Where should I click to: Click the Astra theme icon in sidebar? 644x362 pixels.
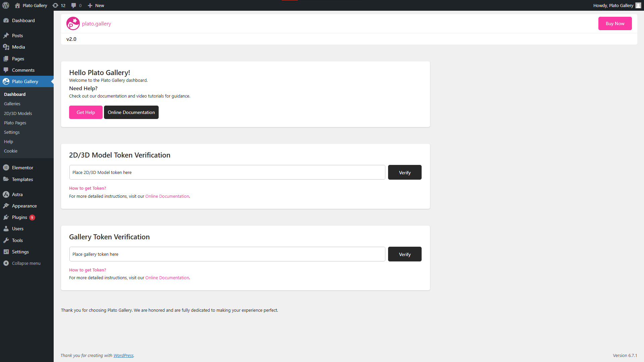point(6,194)
